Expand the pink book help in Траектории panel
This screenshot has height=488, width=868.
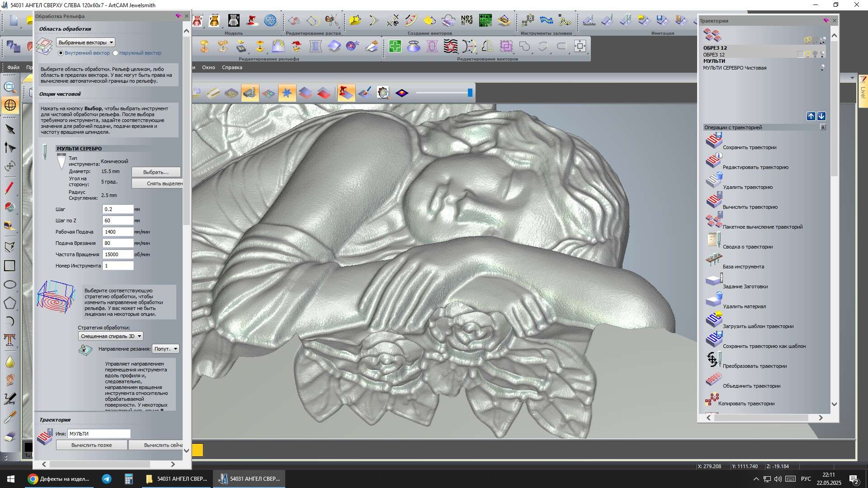tap(826, 20)
